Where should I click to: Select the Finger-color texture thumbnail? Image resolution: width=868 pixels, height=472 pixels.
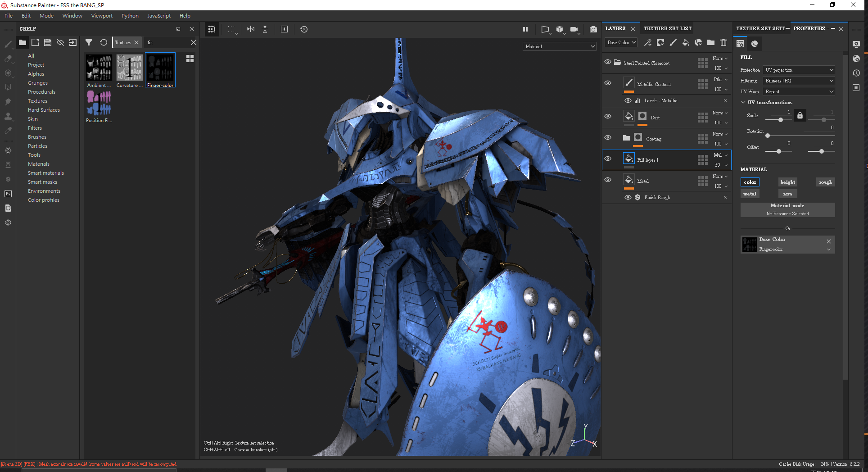pos(160,70)
